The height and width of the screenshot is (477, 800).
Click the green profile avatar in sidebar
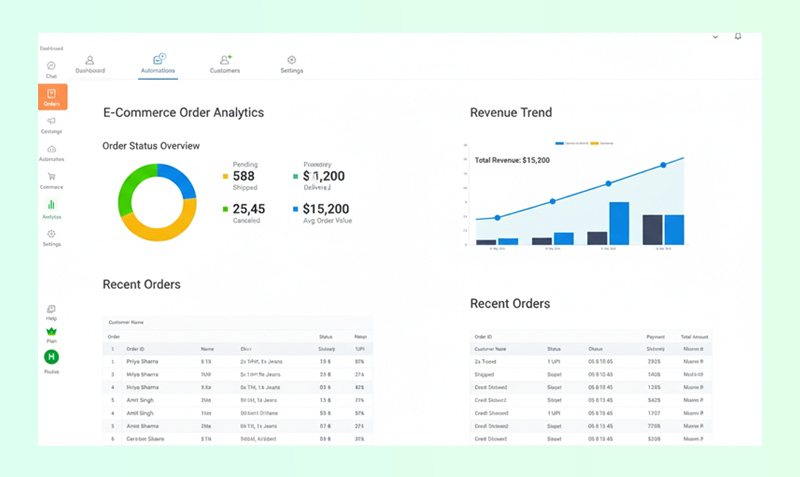click(51, 357)
